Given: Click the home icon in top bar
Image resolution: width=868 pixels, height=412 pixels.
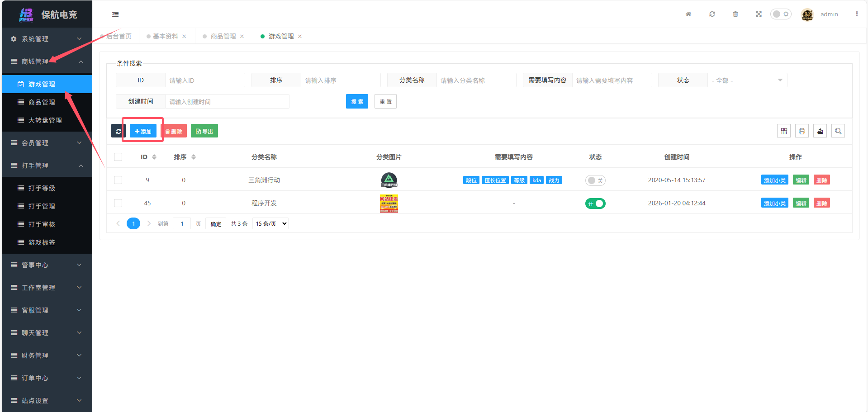Looking at the screenshot, I should 688,14.
